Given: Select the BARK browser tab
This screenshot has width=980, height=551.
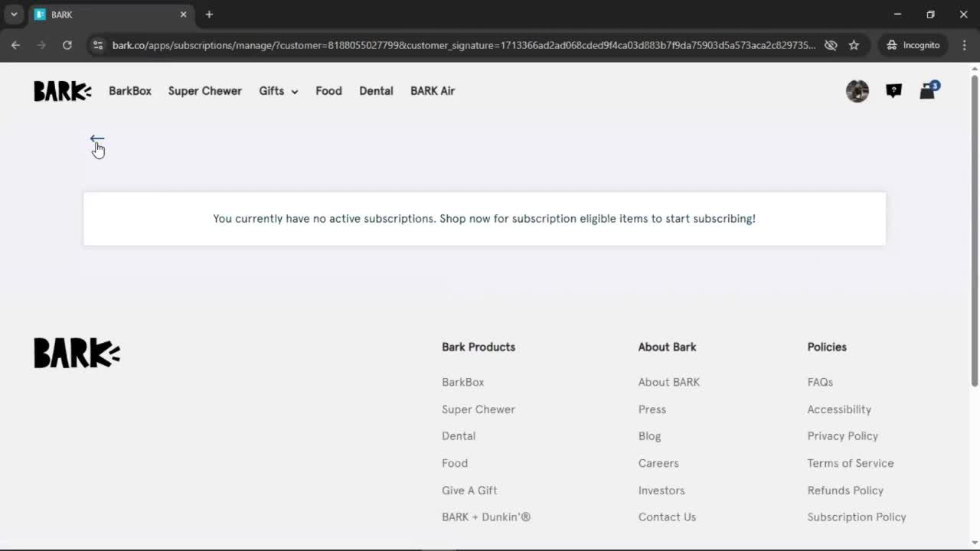Looking at the screenshot, I should [x=111, y=15].
